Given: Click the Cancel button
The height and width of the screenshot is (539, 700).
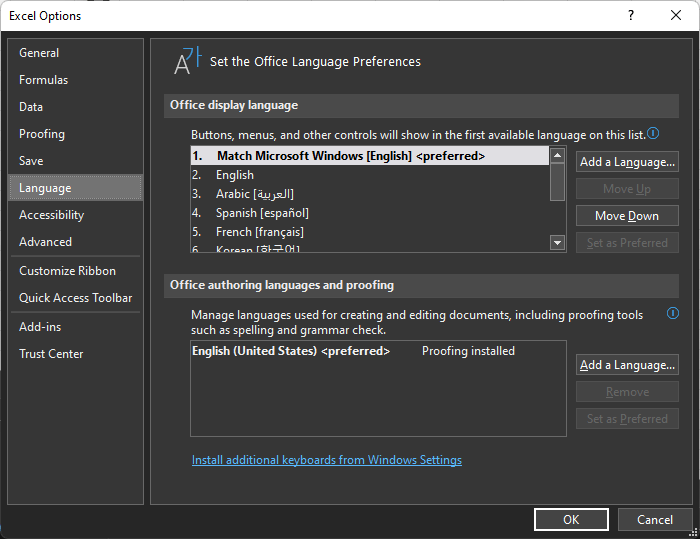Looking at the screenshot, I should point(654,519).
